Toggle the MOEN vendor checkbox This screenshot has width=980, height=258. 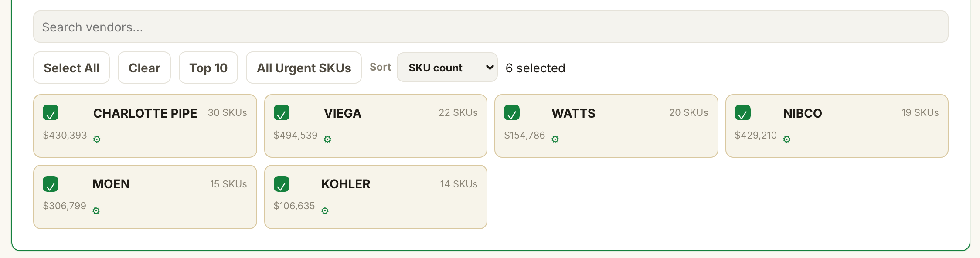(51, 184)
